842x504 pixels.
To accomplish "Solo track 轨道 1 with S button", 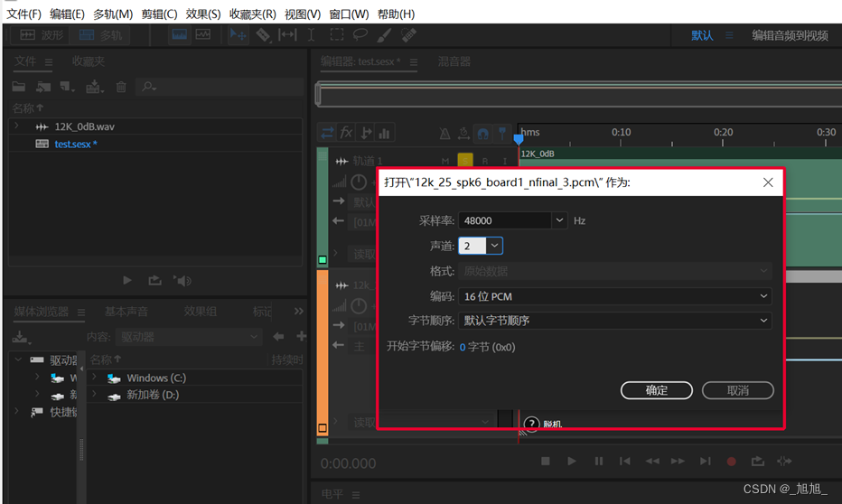I will 465,161.
